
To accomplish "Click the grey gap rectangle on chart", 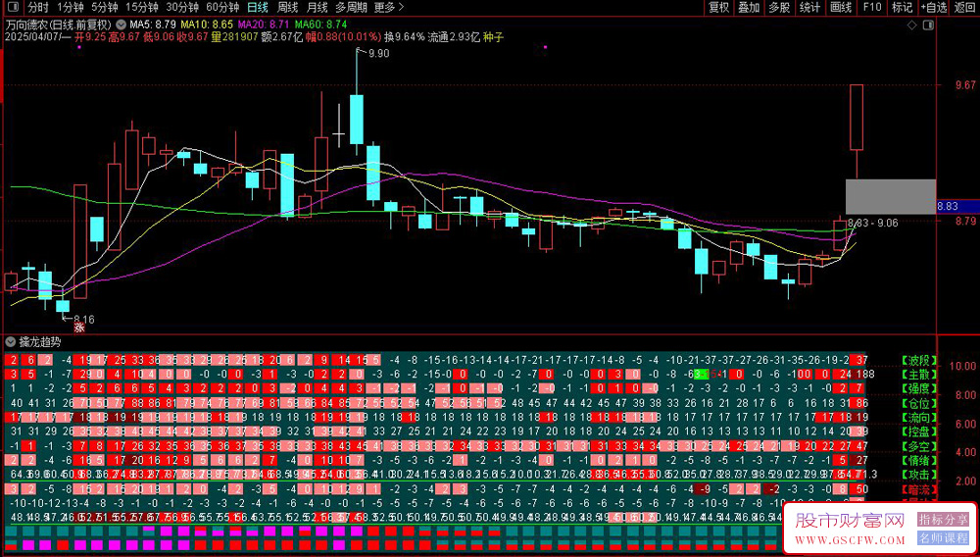I will [891, 196].
